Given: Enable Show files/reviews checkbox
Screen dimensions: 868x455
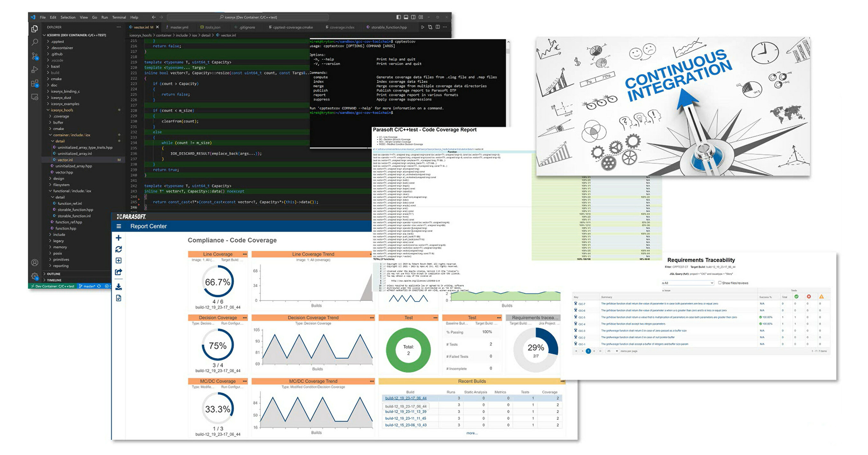Looking at the screenshot, I should point(720,283).
